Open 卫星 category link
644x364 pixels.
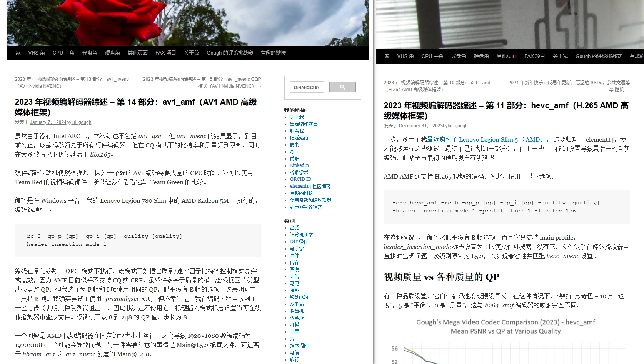(294, 332)
